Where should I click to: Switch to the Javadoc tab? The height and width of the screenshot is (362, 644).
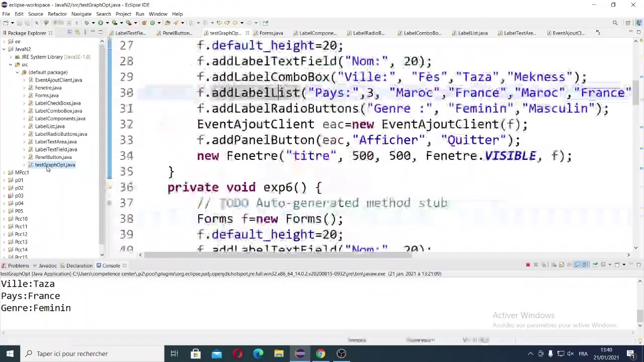(x=44, y=265)
